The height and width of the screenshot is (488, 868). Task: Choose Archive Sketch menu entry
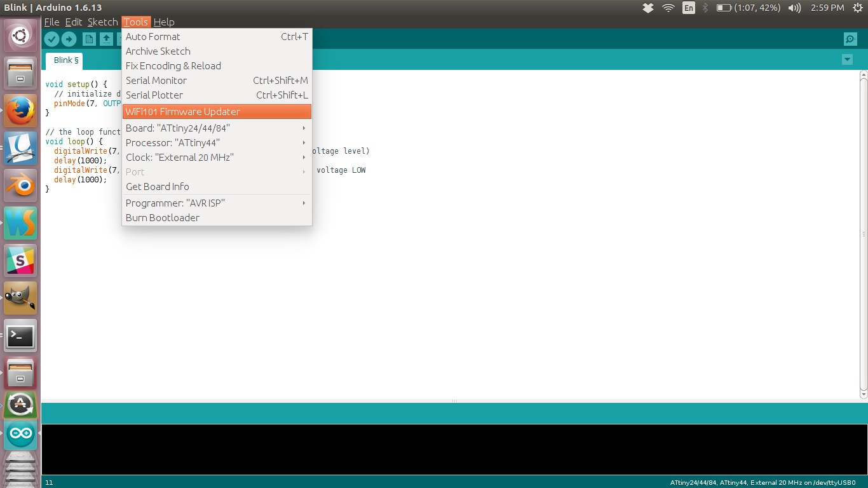point(217,51)
